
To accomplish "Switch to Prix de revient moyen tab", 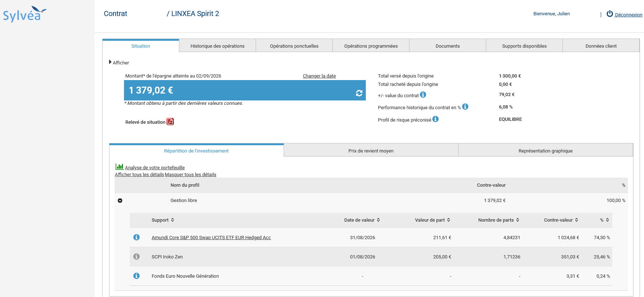I will point(371,151).
